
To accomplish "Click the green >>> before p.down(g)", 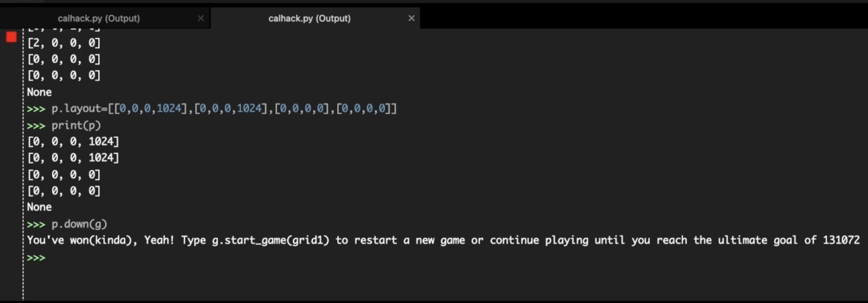I will click(36, 225).
